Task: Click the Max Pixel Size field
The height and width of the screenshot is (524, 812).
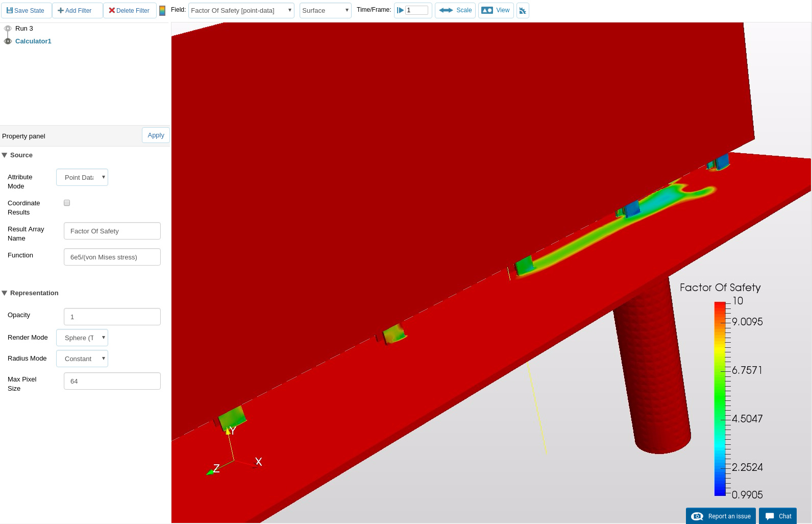Action: tap(112, 381)
